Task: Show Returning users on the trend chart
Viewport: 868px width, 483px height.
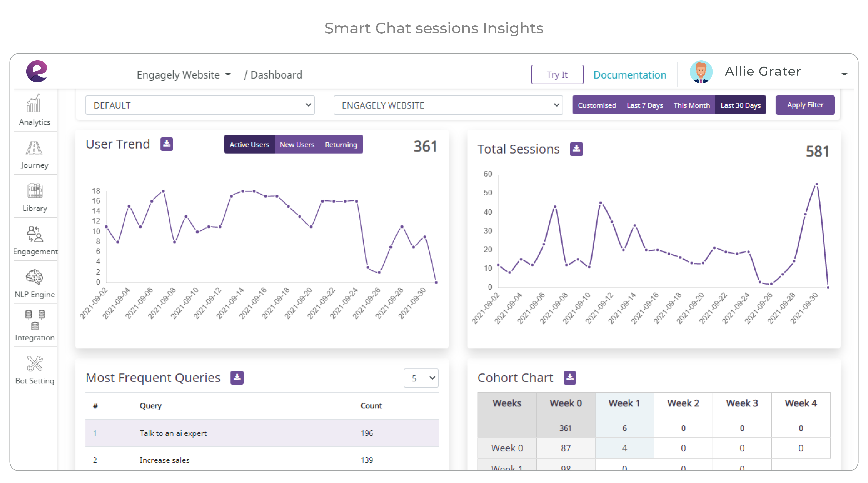Action: [341, 144]
